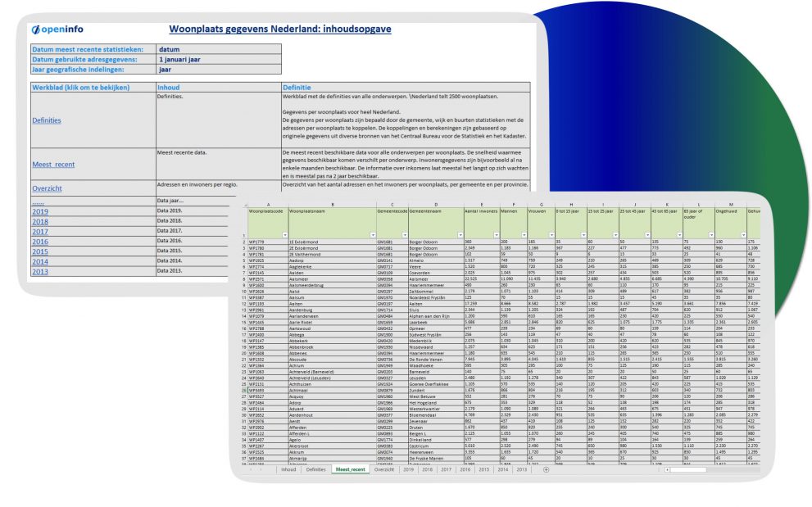Go to the 2017 data sheet link
This screenshot has width=812, height=507.
click(40, 232)
